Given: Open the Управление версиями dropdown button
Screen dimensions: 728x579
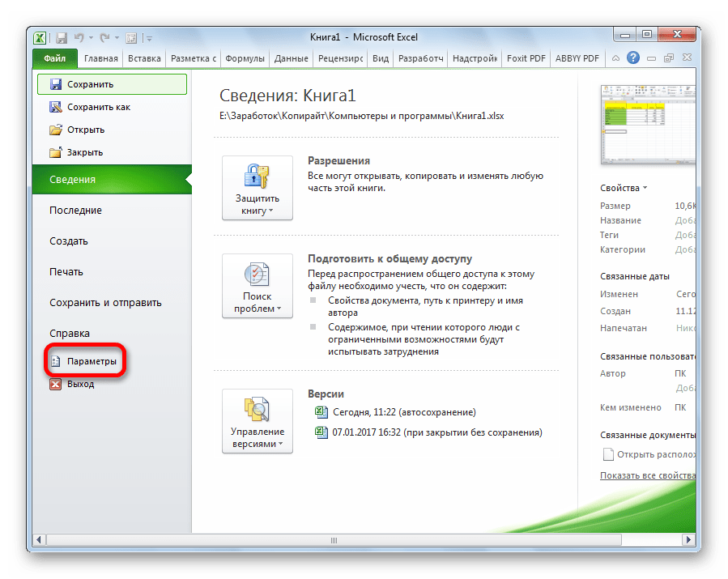Looking at the screenshot, I should pos(258,420).
